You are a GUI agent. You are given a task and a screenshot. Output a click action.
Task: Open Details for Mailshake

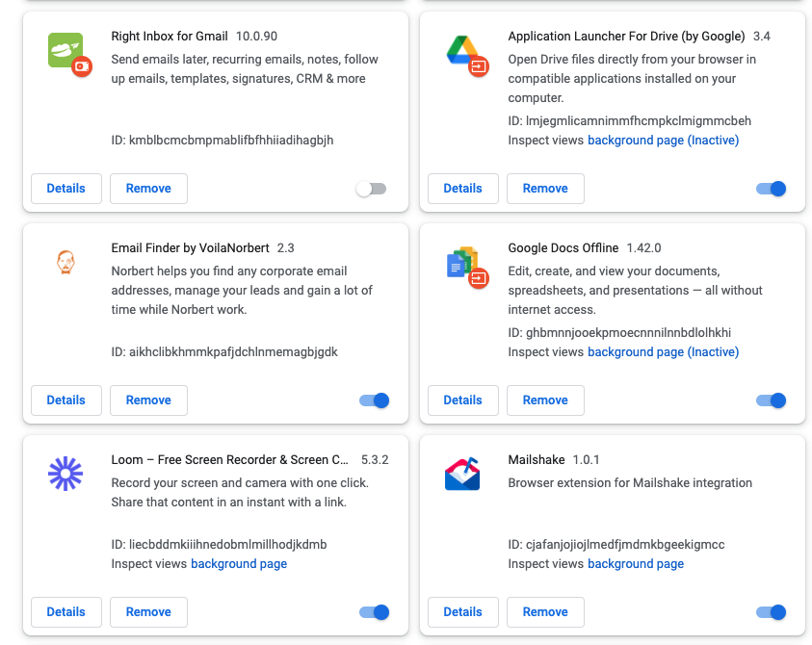(463, 612)
